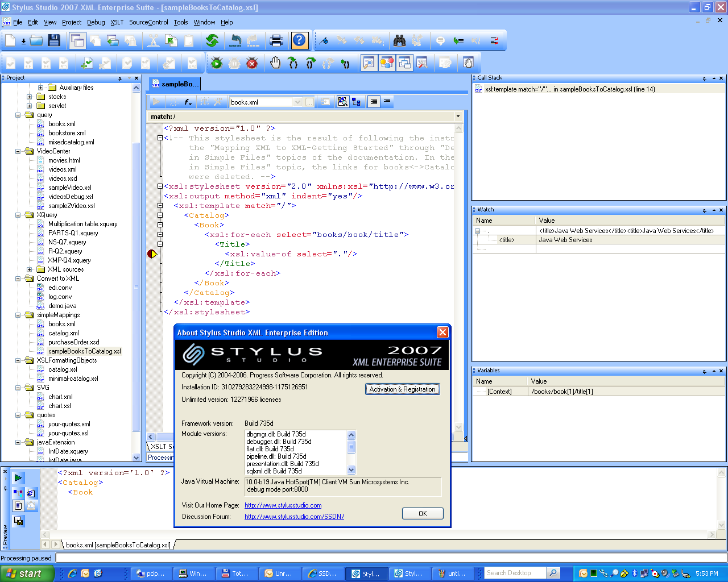Screen dimensions: 728x582
Task: Toggle the hand breakpoint icon in toolbar
Action: (275, 63)
